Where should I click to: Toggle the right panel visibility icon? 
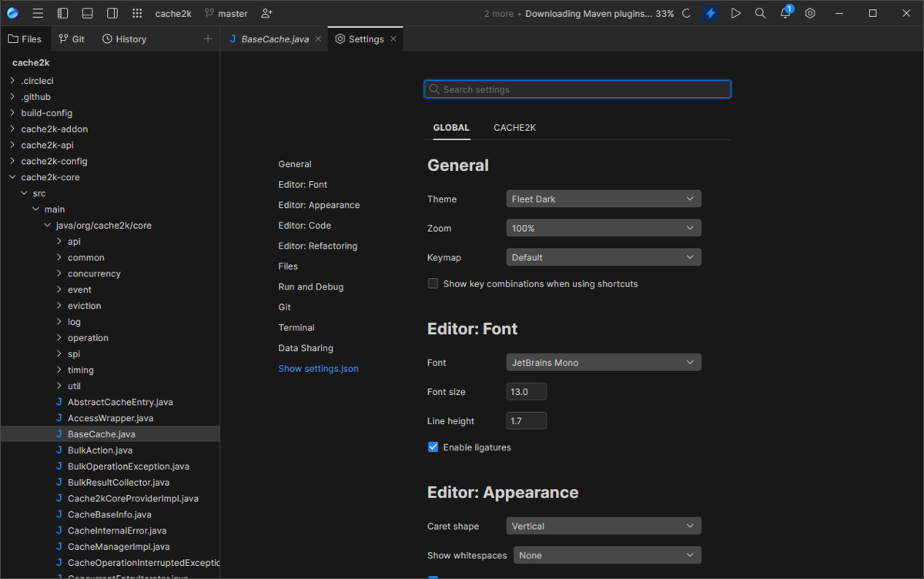pos(112,13)
